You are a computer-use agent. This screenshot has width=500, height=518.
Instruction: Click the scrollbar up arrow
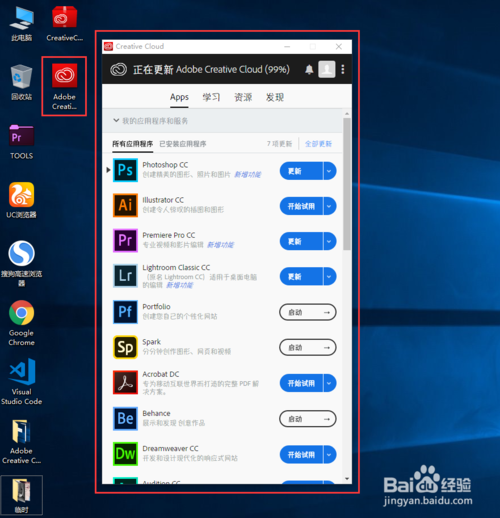click(347, 114)
